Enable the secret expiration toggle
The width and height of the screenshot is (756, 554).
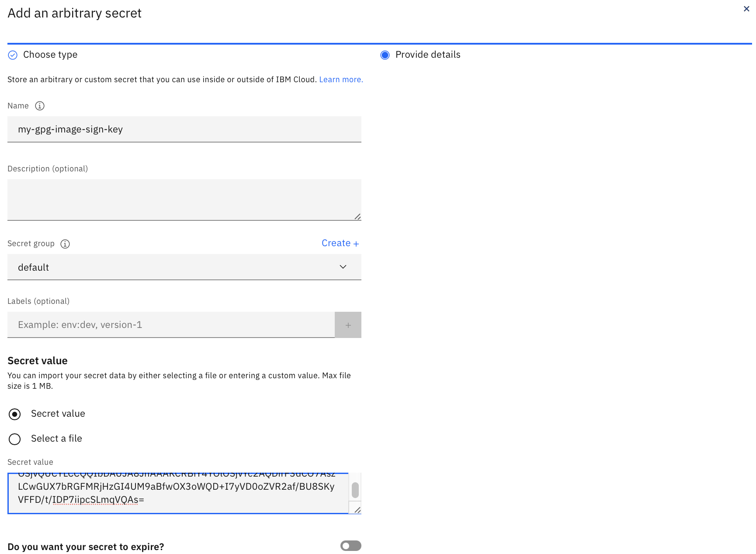click(x=350, y=546)
